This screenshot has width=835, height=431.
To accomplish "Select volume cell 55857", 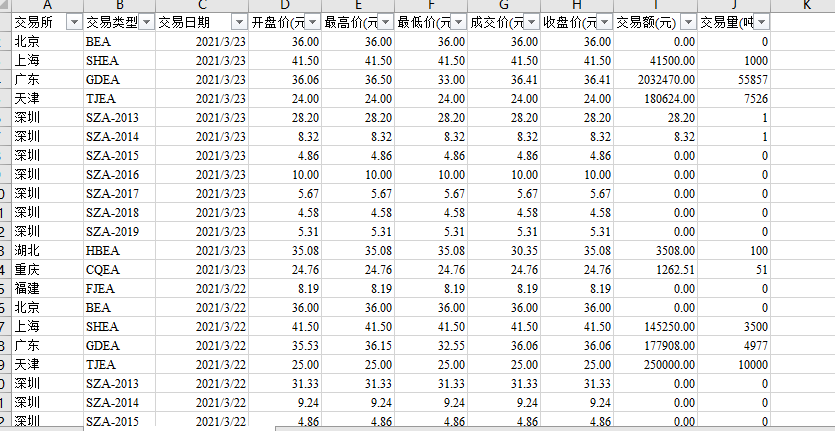I will coord(734,79).
